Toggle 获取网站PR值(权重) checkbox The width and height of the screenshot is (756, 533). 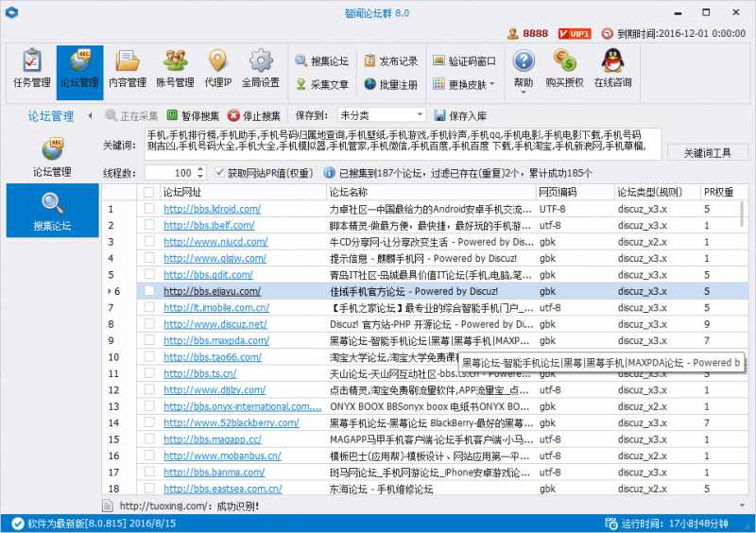221,173
